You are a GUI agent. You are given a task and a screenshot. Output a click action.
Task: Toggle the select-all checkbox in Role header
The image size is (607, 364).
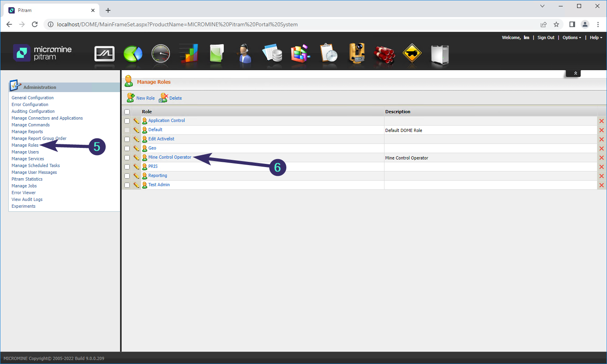tap(127, 112)
